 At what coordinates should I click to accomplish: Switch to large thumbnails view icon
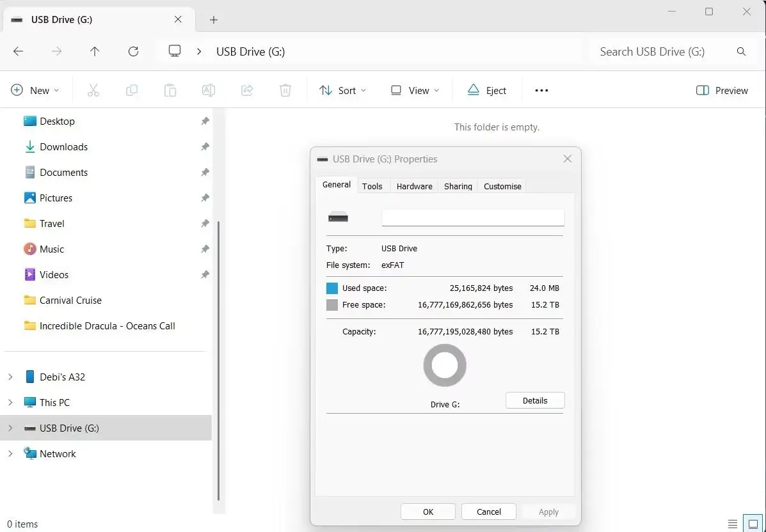pos(753,524)
